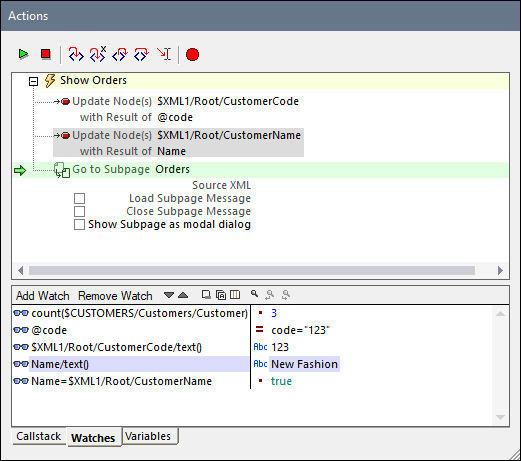Click the columns layout icon in the watch toolbar
Screen dimensions: 521x461
[x=235, y=295]
